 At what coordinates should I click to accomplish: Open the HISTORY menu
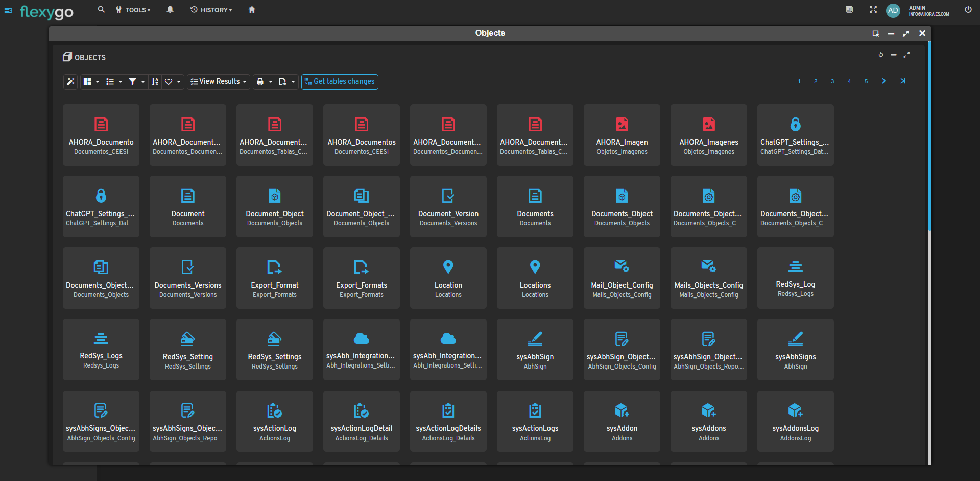coord(211,10)
